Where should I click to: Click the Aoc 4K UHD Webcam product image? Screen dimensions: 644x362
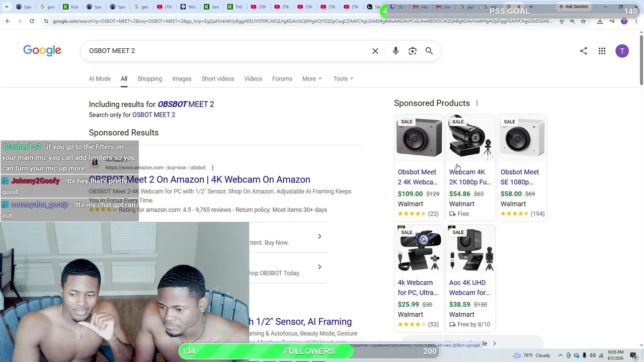click(470, 249)
